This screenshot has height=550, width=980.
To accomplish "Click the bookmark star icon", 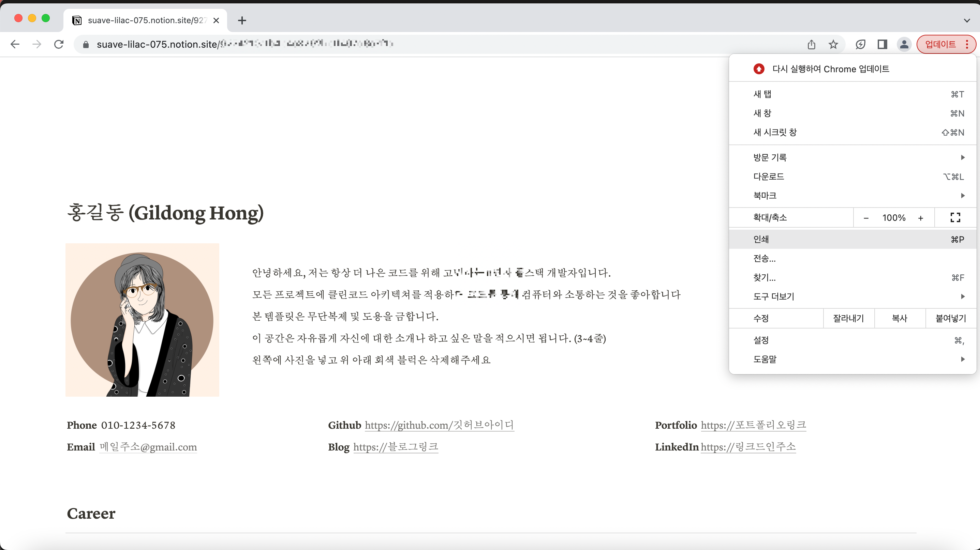I will coord(833,45).
